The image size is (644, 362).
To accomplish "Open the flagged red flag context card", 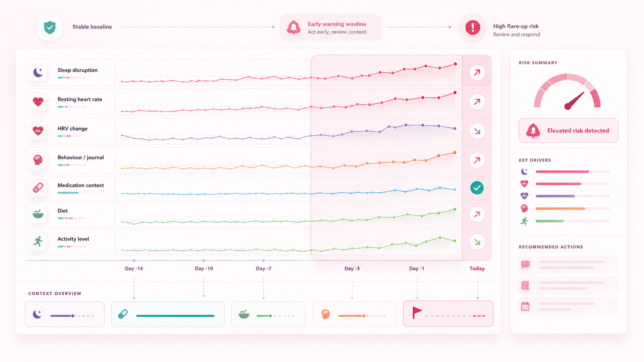I will click(x=448, y=314).
